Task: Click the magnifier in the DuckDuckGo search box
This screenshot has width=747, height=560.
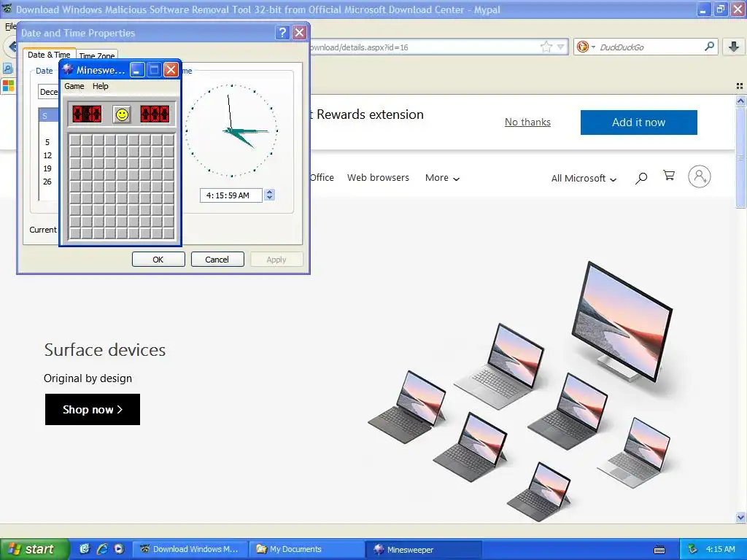Action: click(x=709, y=46)
